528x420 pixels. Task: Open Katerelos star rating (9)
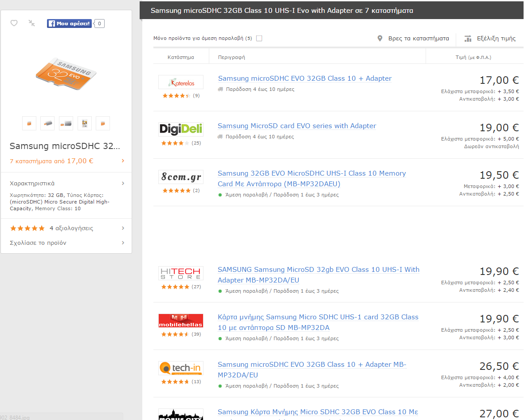click(181, 96)
